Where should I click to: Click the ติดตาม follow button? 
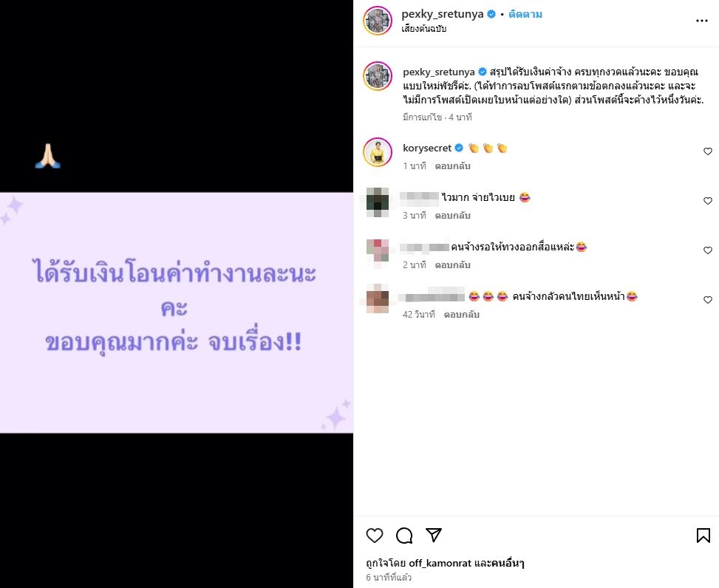(x=525, y=14)
